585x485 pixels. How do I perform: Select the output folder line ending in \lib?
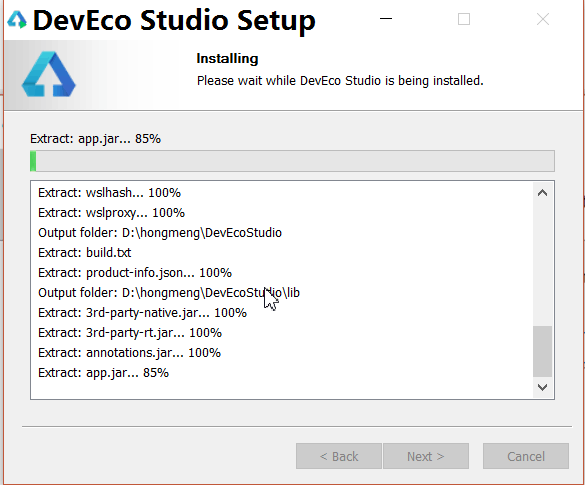click(x=169, y=292)
